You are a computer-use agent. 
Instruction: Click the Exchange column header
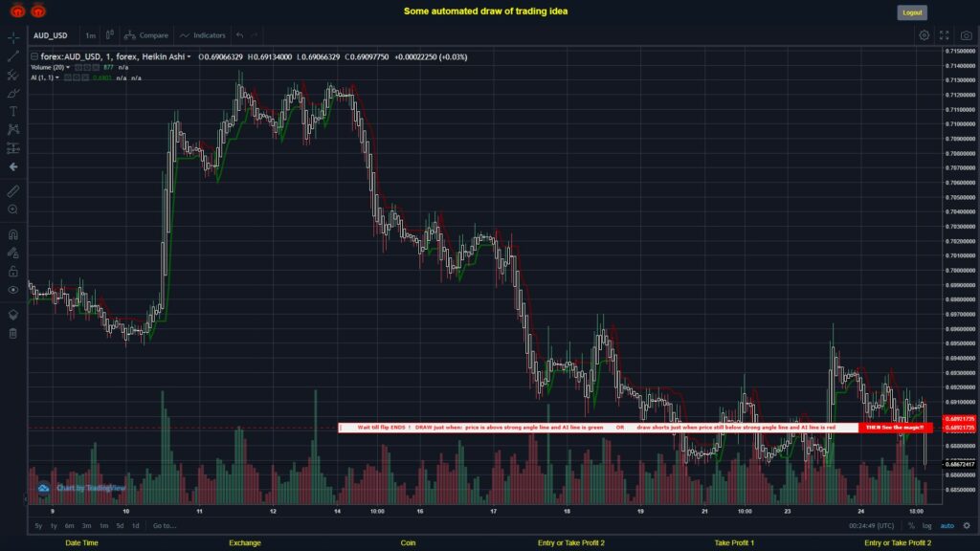pos(245,543)
